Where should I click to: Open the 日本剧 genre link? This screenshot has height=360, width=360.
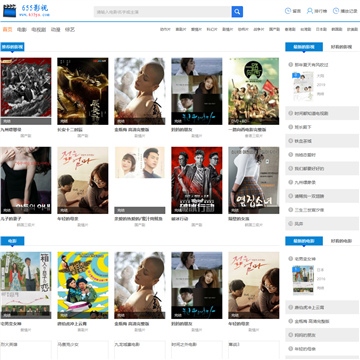[321, 29]
